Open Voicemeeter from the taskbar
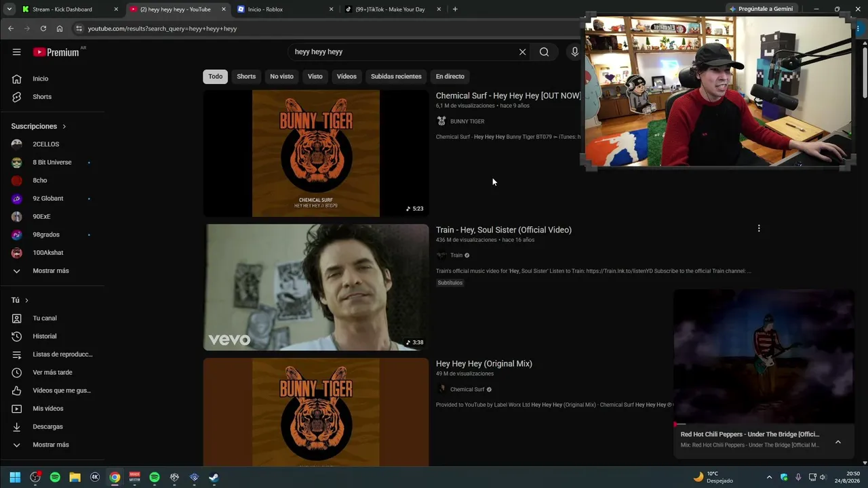This screenshot has width=868, height=488. [x=134, y=477]
